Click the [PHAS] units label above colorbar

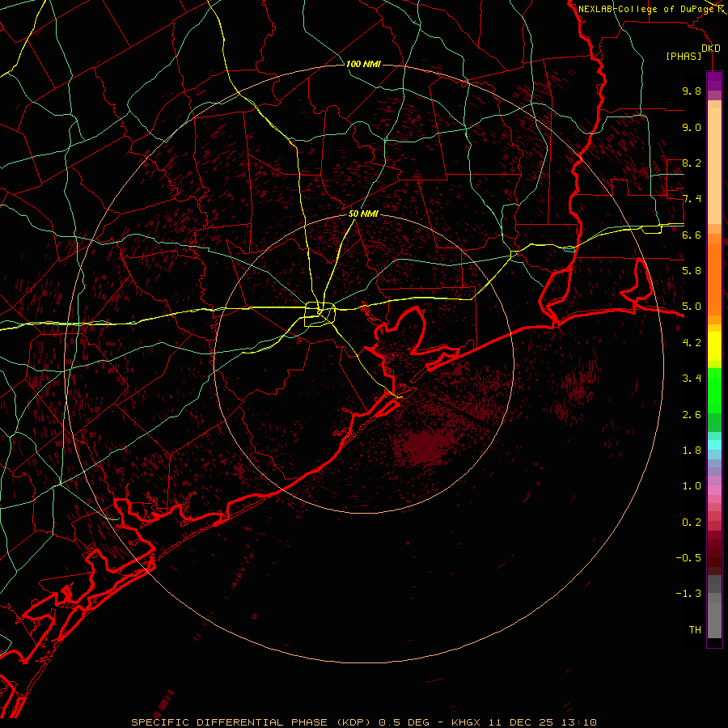tap(684, 56)
